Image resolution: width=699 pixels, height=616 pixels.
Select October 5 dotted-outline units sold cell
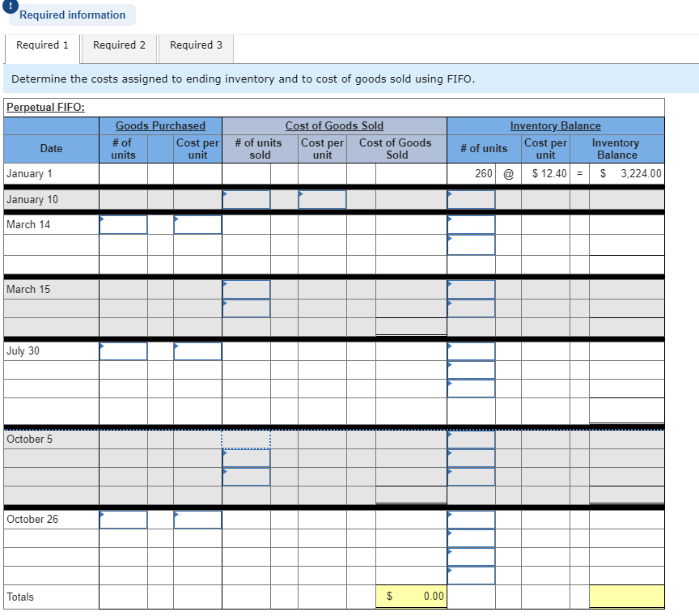point(246,440)
